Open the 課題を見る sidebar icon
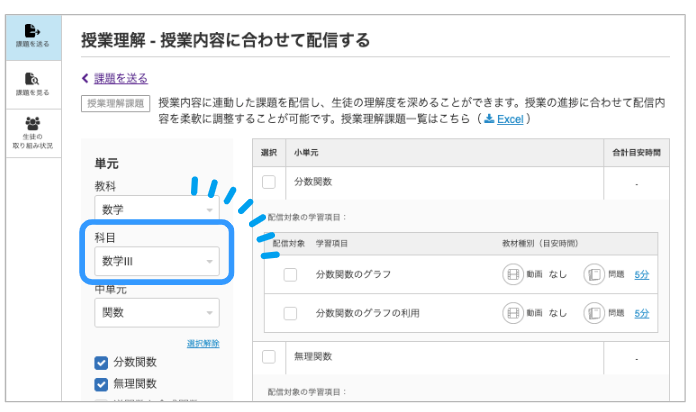Image resolution: width=696 pixels, height=412 pixels. [x=32, y=79]
